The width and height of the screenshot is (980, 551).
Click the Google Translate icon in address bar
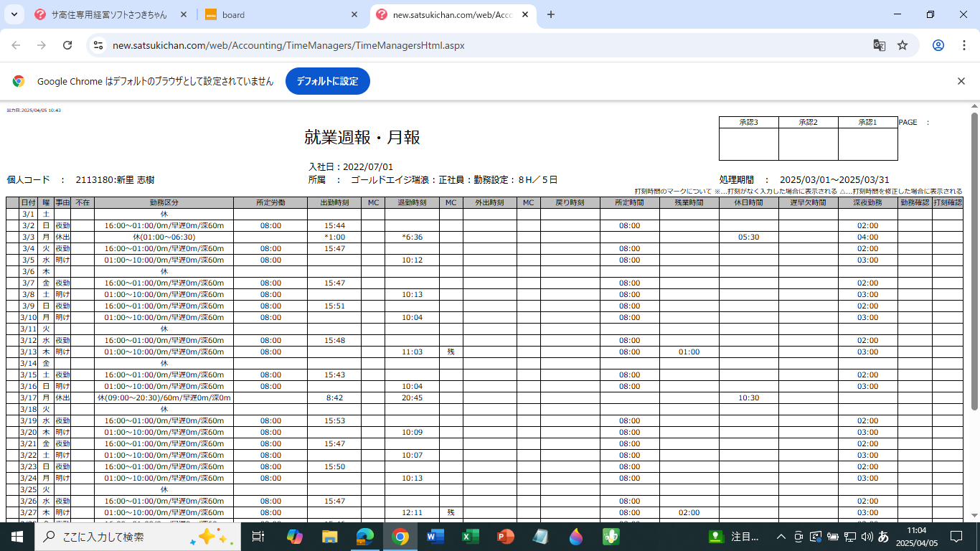point(879,45)
